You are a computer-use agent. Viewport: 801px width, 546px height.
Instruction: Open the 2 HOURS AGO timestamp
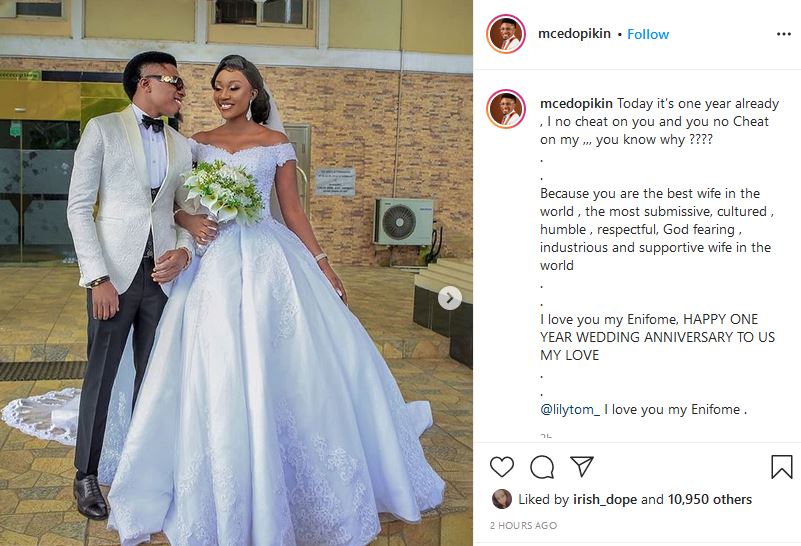tap(523, 526)
